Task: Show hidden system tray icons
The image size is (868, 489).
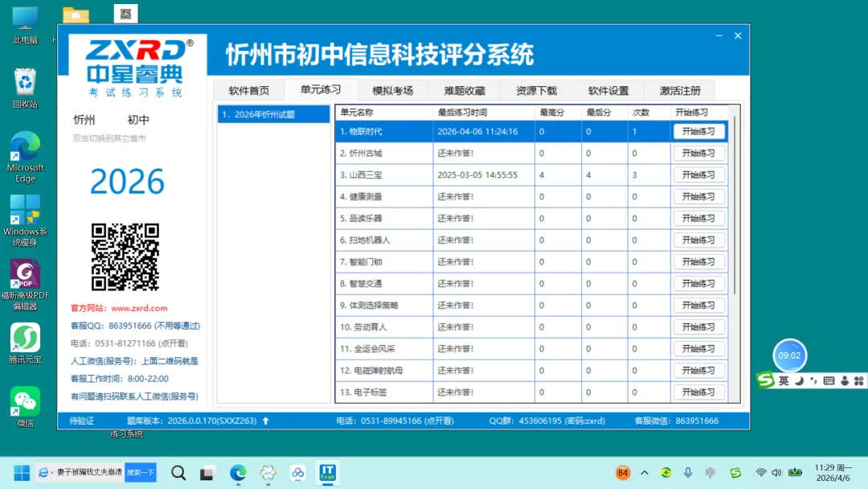Action: [645, 473]
